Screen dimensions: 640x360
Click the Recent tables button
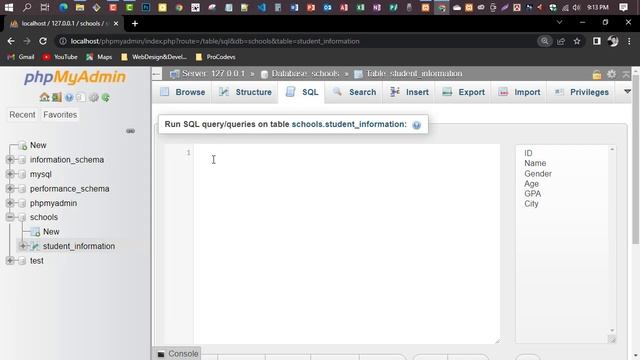22,115
